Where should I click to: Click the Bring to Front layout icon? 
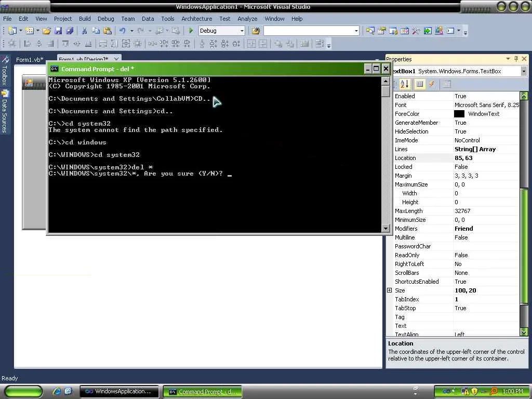pyautogui.click(x=278, y=44)
